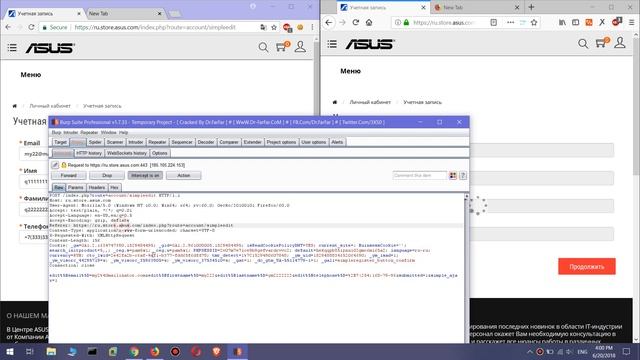
Task: Go back in Firefox
Action: click(329, 22)
